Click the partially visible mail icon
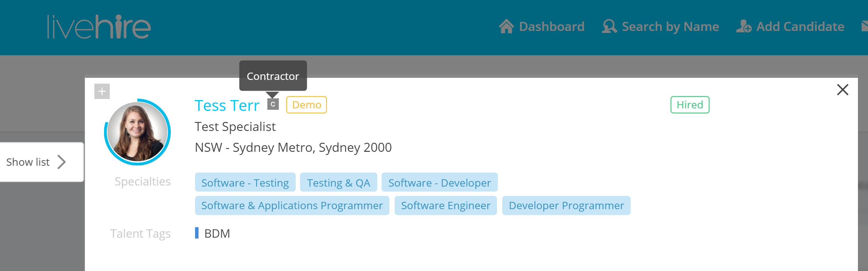The width and height of the screenshot is (868, 271). click(x=864, y=26)
